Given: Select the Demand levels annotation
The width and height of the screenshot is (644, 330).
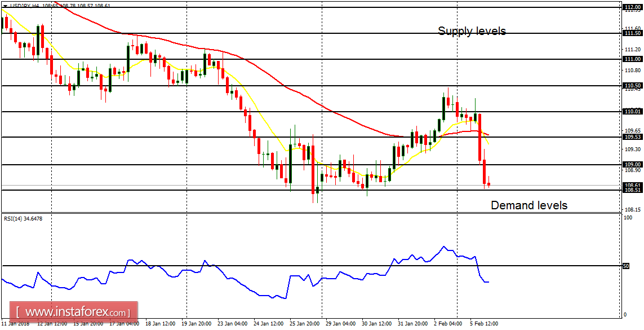Looking at the screenshot, I should 528,205.
